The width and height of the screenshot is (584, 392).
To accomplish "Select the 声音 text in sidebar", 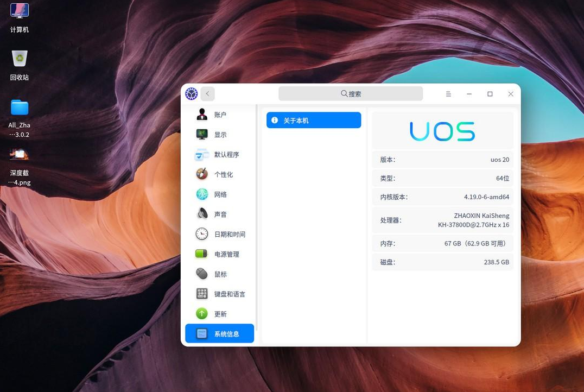I will pos(220,214).
